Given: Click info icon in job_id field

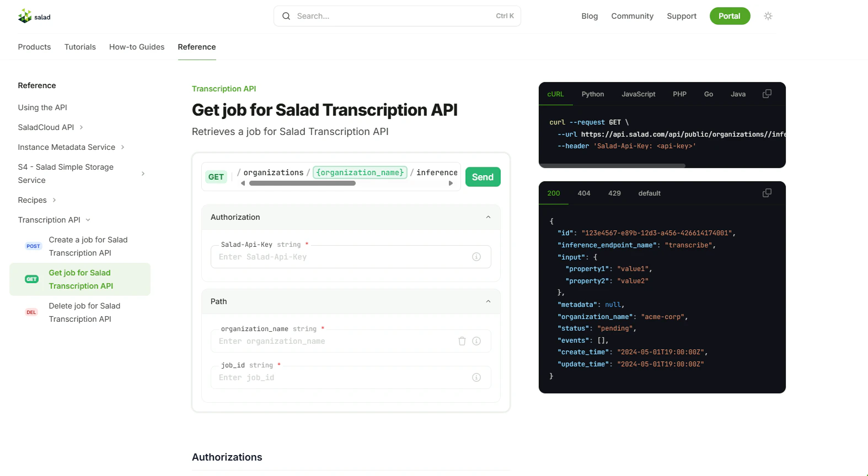Looking at the screenshot, I should pyautogui.click(x=476, y=377).
